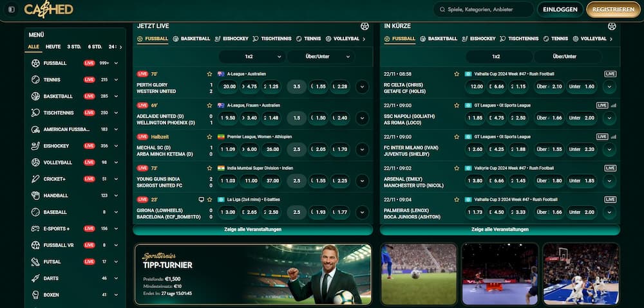
Task: Collapse the sidebar via top-left panel icon
Action: point(12,10)
